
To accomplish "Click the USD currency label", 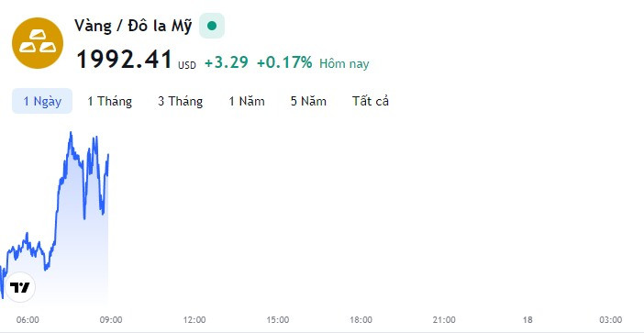I will (x=187, y=65).
